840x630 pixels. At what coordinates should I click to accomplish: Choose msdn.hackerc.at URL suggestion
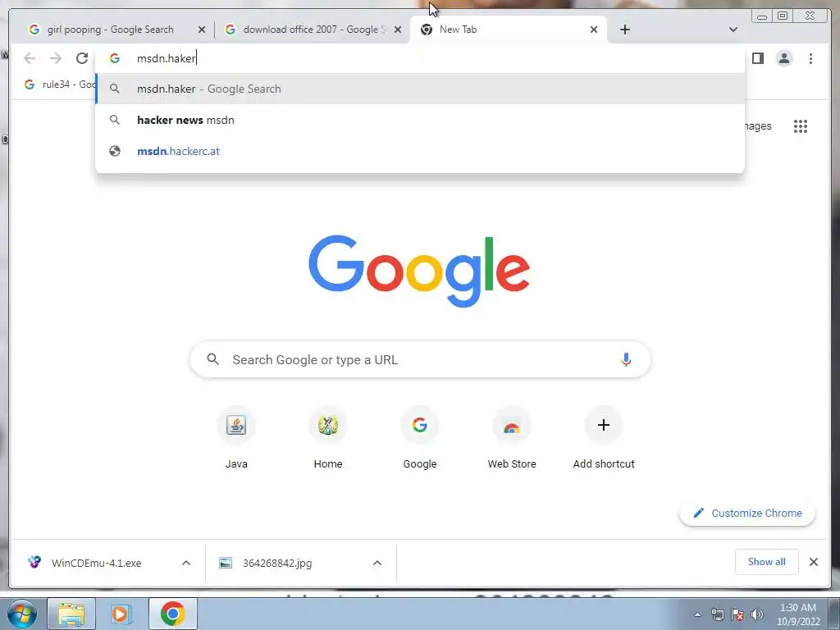[x=420, y=151]
